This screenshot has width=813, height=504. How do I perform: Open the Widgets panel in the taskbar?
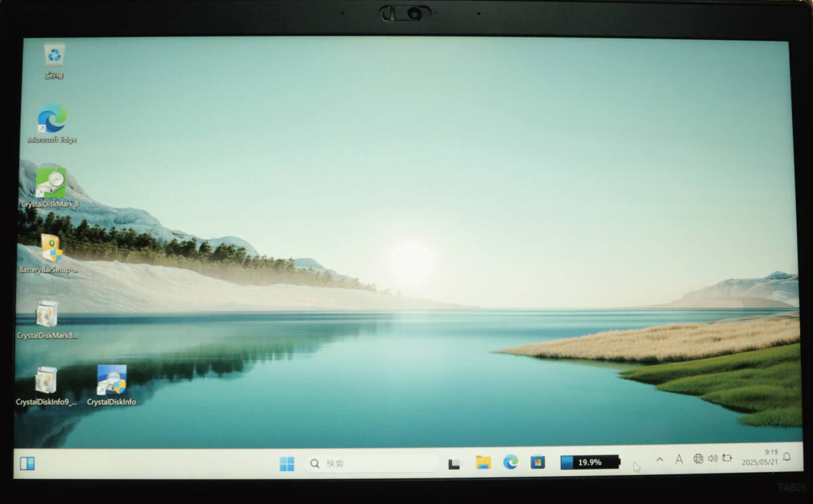pos(27,463)
